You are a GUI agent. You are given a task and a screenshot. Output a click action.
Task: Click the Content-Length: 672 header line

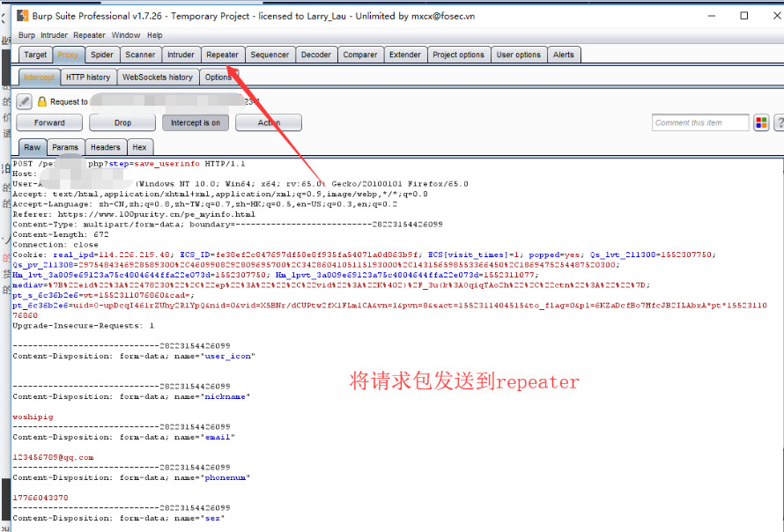click(x=61, y=234)
